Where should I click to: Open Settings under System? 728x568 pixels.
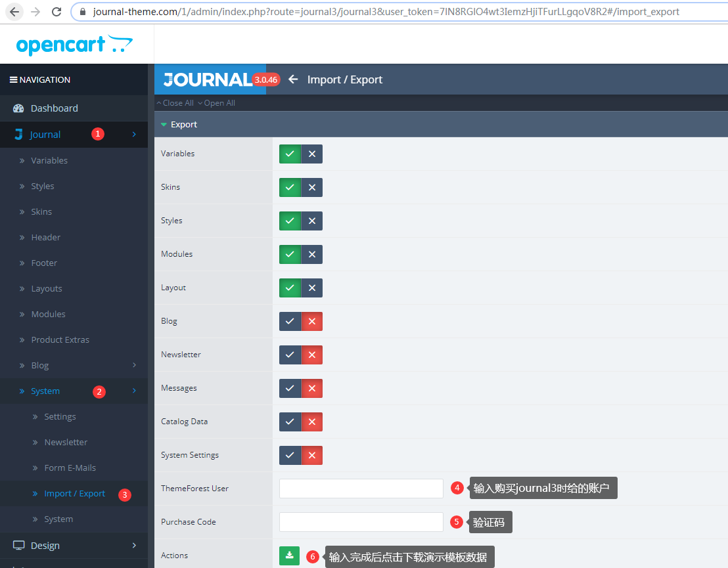point(60,417)
